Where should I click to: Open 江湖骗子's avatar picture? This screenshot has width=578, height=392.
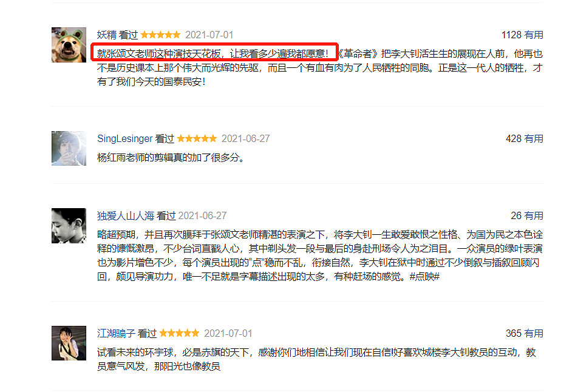69,343
